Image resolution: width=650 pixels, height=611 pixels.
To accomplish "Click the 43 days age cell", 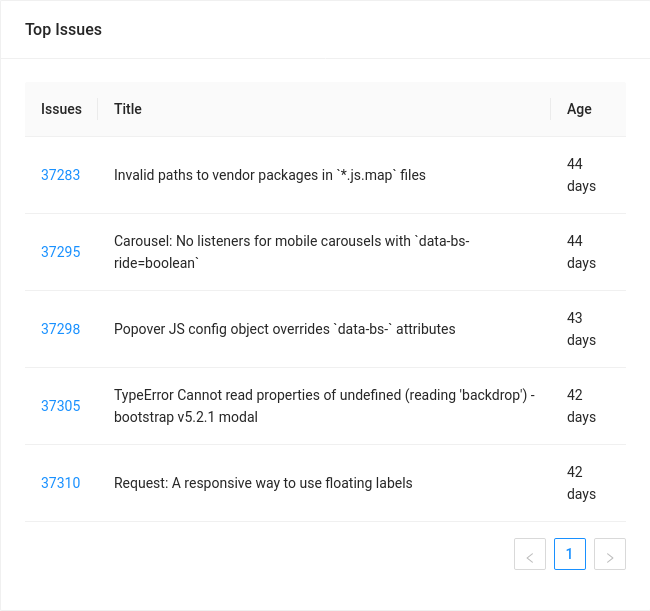I will pos(581,329).
